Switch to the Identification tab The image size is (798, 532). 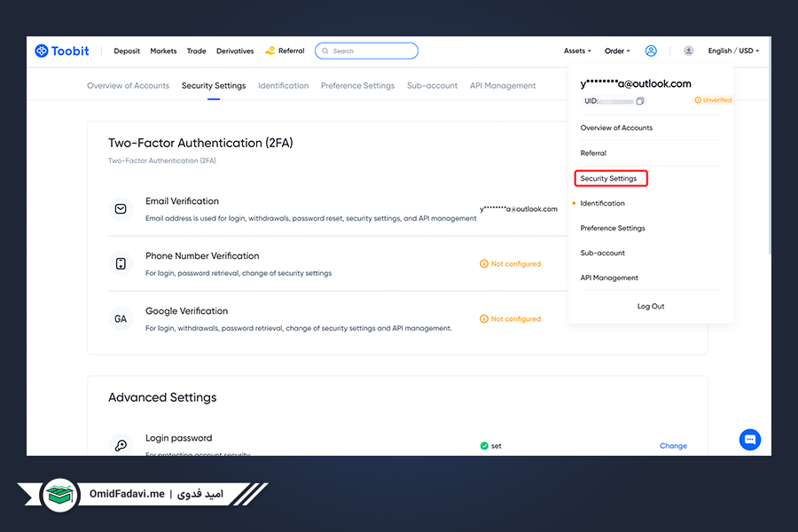(284, 85)
